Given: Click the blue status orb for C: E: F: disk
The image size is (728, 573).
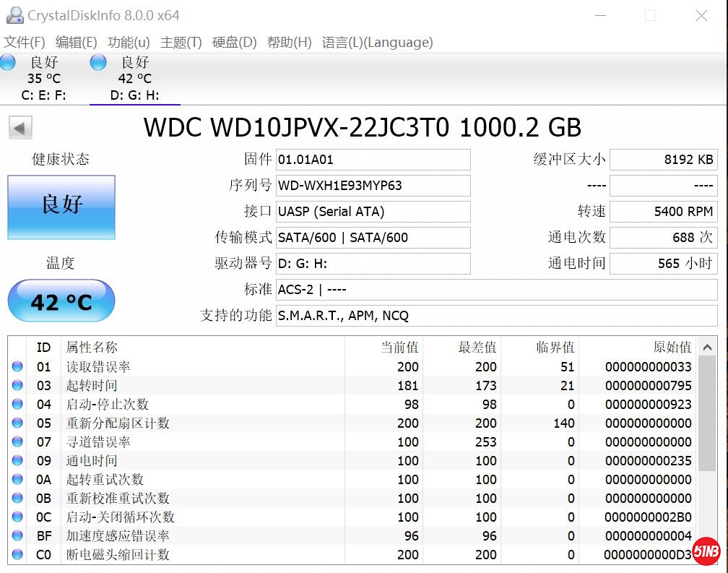Looking at the screenshot, I should click(8, 62).
